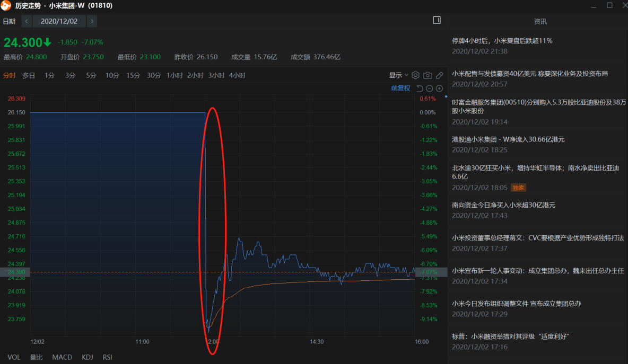Expand the 显示 display dropdown
This screenshot has height=364, width=628.
tap(398, 75)
